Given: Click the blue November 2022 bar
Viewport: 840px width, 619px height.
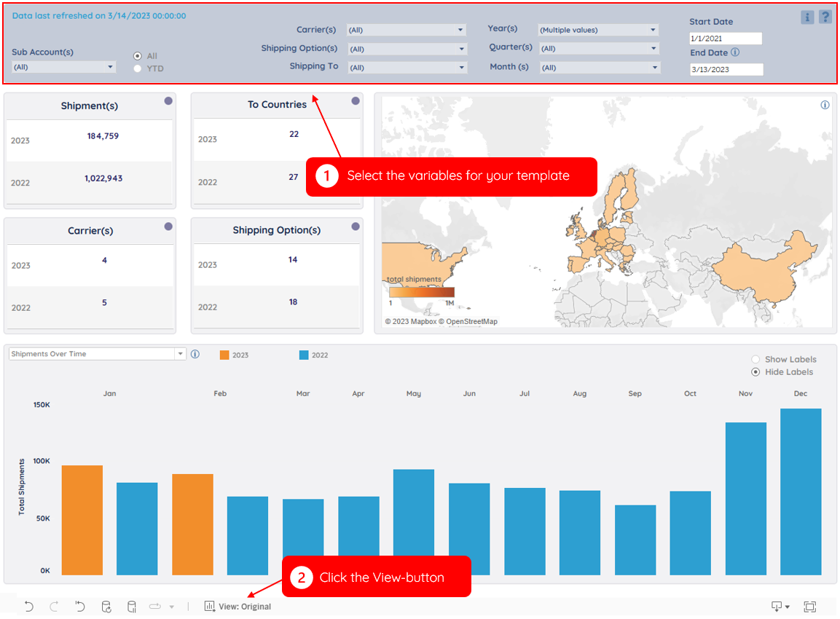Looking at the screenshot, I should (746, 499).
